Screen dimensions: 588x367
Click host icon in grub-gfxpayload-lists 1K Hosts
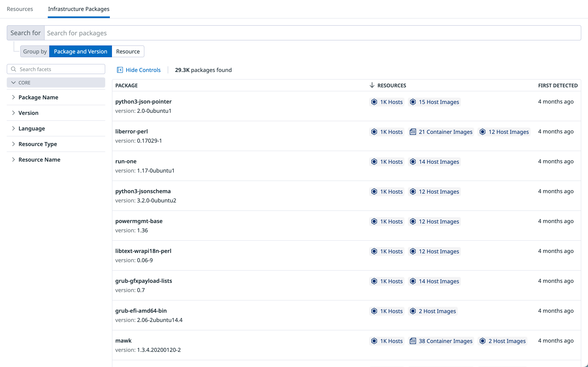[x=374, y=281]
